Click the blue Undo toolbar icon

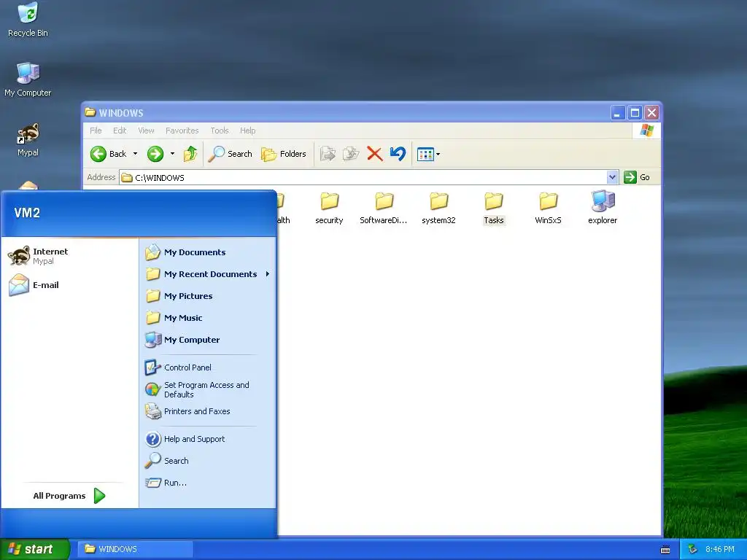coord(398,154)
